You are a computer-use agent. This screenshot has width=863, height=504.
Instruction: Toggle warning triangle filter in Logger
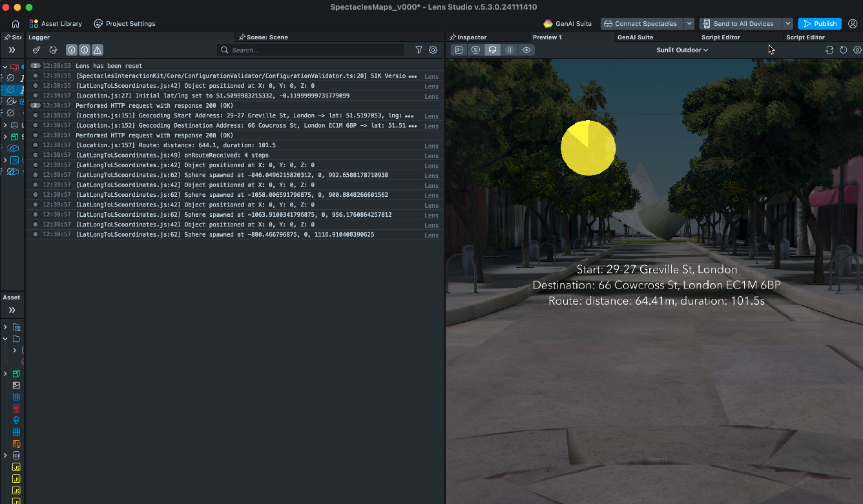[97, 50]
